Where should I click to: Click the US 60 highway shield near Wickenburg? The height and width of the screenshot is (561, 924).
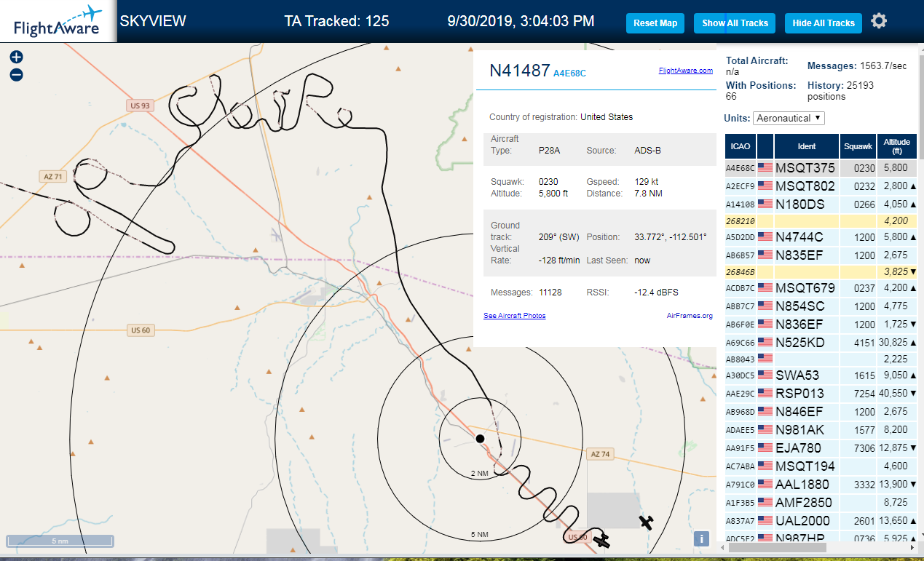141,330
